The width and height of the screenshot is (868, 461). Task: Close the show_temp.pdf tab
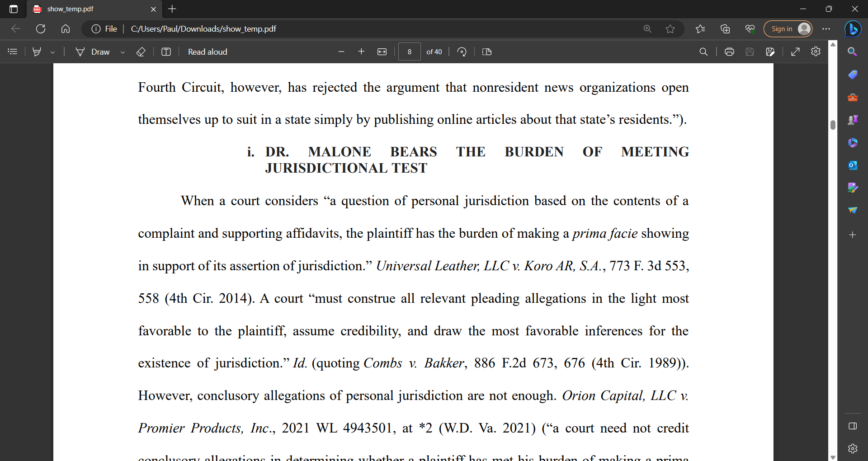(x=153, y=9)
